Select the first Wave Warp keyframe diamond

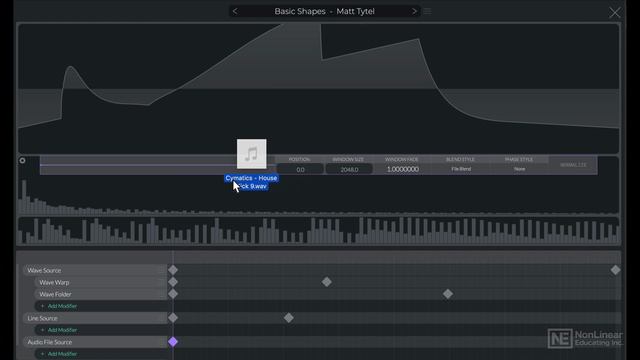point(173,282)
